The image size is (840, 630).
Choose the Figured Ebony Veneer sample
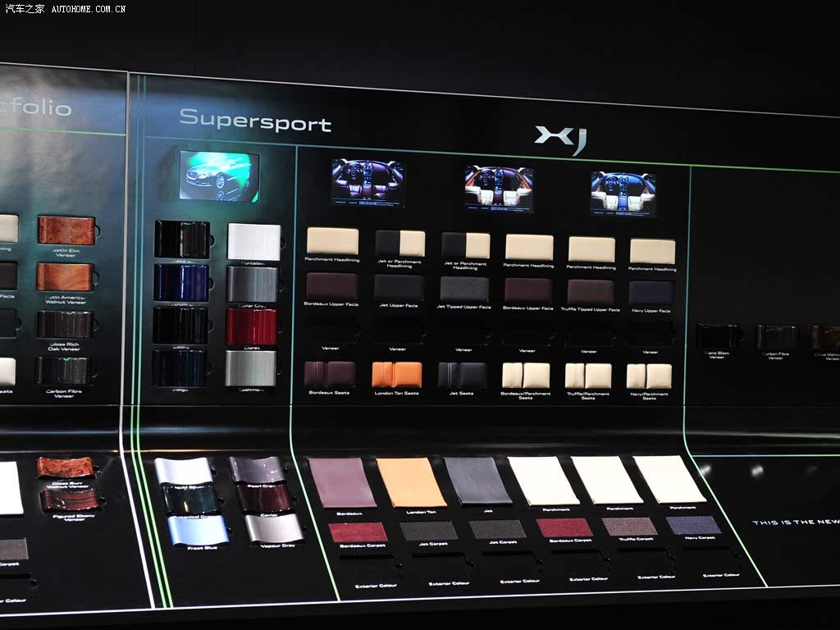point(71,500)
